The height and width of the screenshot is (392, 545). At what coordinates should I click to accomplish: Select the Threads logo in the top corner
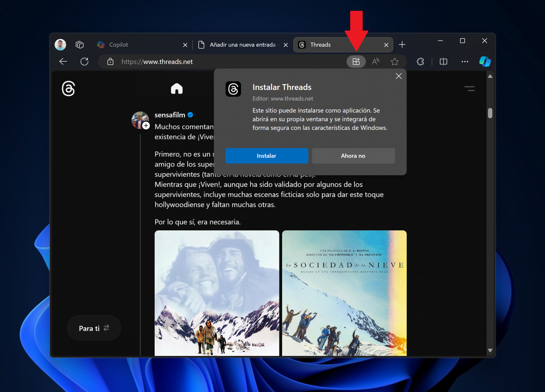click(x=68, y=89)
